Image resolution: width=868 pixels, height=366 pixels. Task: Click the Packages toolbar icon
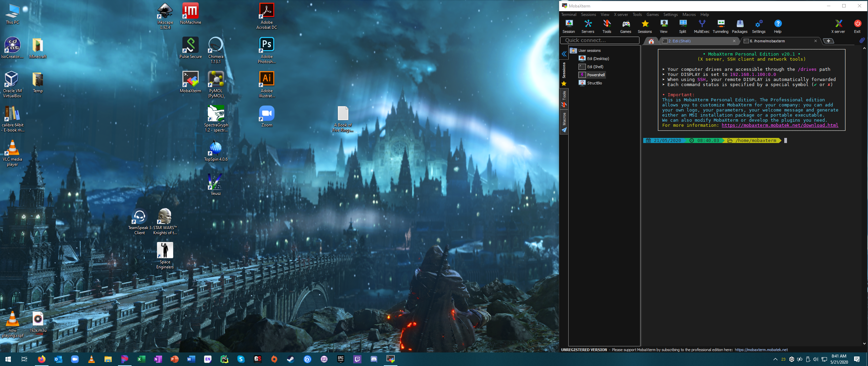(x=739, y=26)
